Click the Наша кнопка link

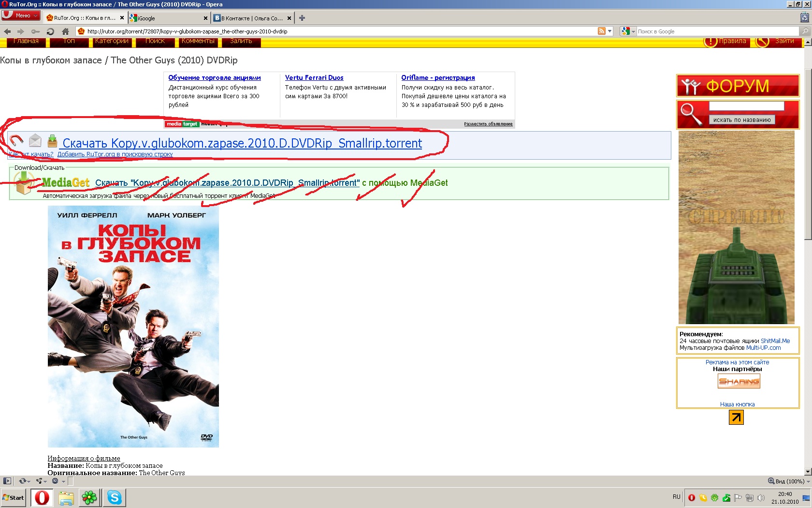click(x=737, y=404)
